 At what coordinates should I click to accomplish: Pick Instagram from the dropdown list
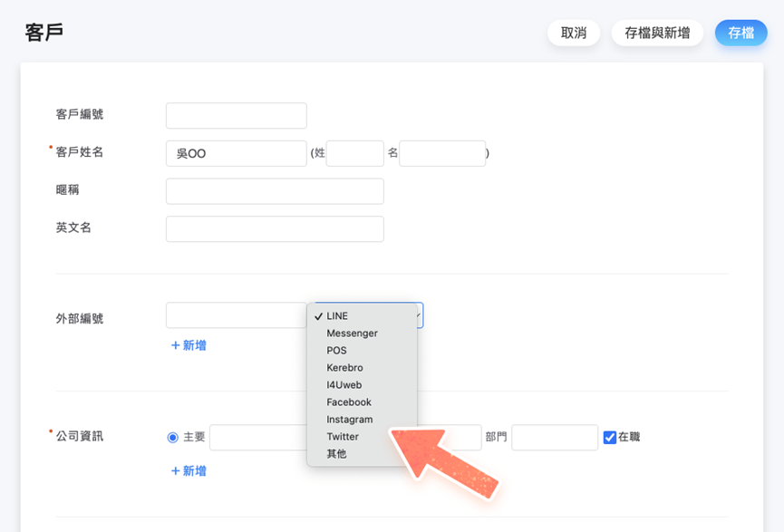(x=349, y=420)
